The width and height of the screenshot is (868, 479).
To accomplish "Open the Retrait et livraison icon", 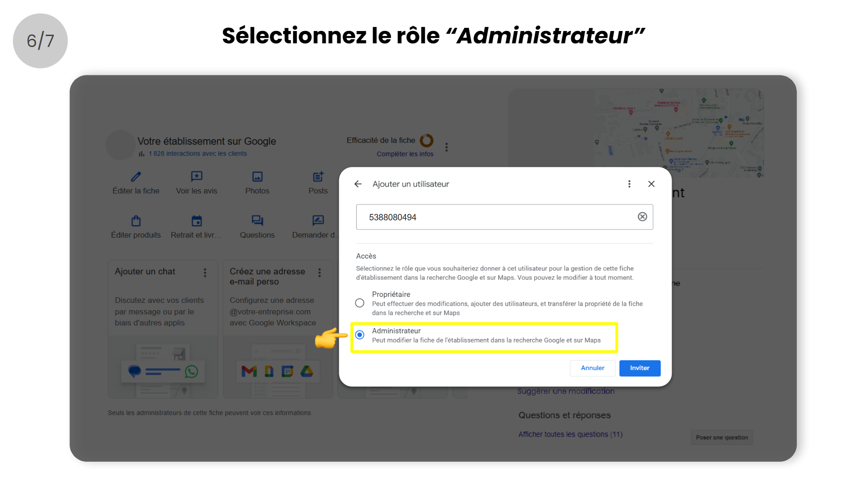I will click(197, 221).
